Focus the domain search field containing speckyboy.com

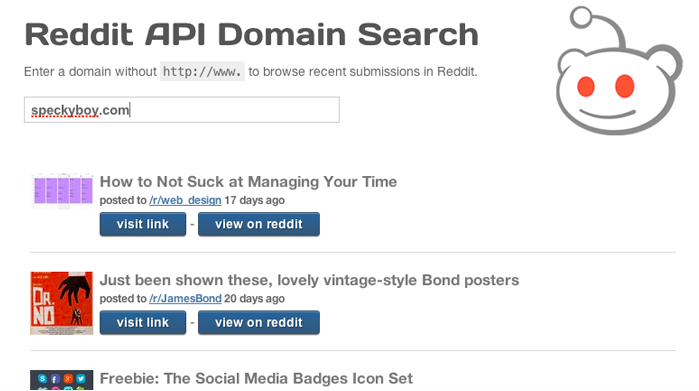click(x=181, y=110)
